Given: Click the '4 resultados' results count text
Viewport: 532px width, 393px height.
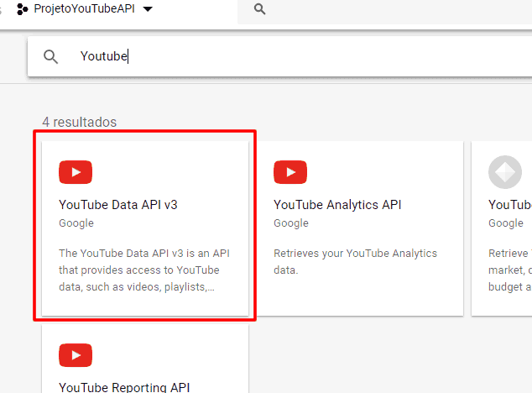Looking at the screenshot, I should pyautogui.click(x=80, y=123).
